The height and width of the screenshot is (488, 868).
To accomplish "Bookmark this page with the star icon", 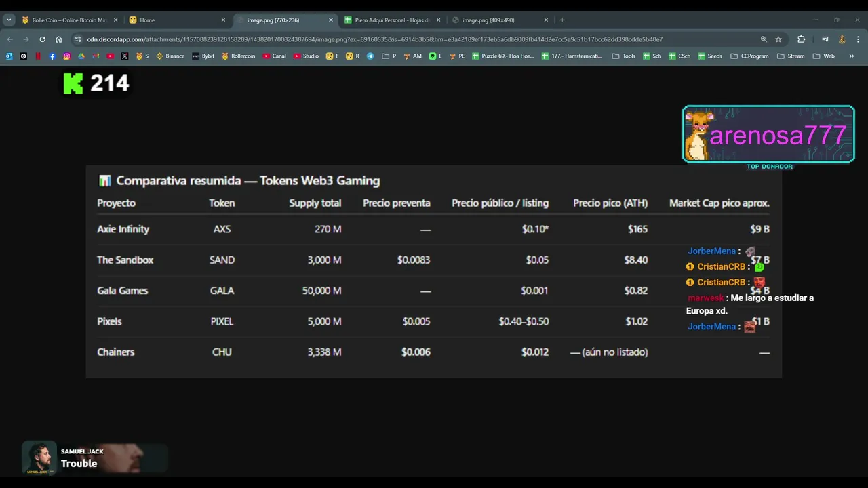I will click(x=778, y=39).
